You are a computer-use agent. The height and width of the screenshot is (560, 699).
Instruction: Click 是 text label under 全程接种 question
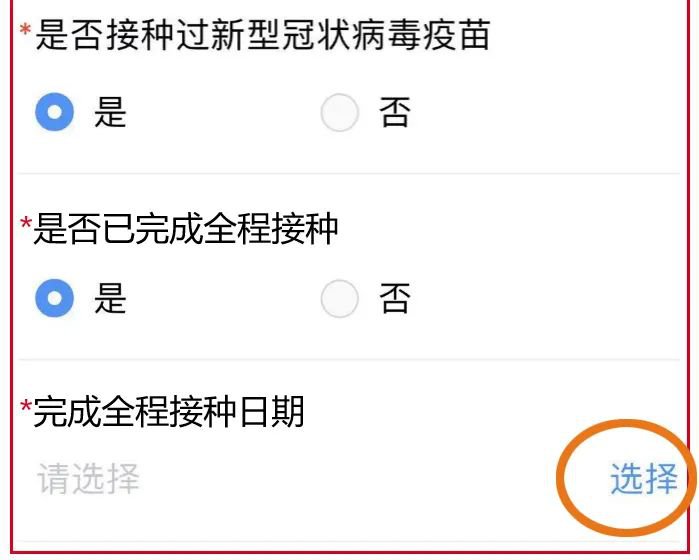[110, 298]
